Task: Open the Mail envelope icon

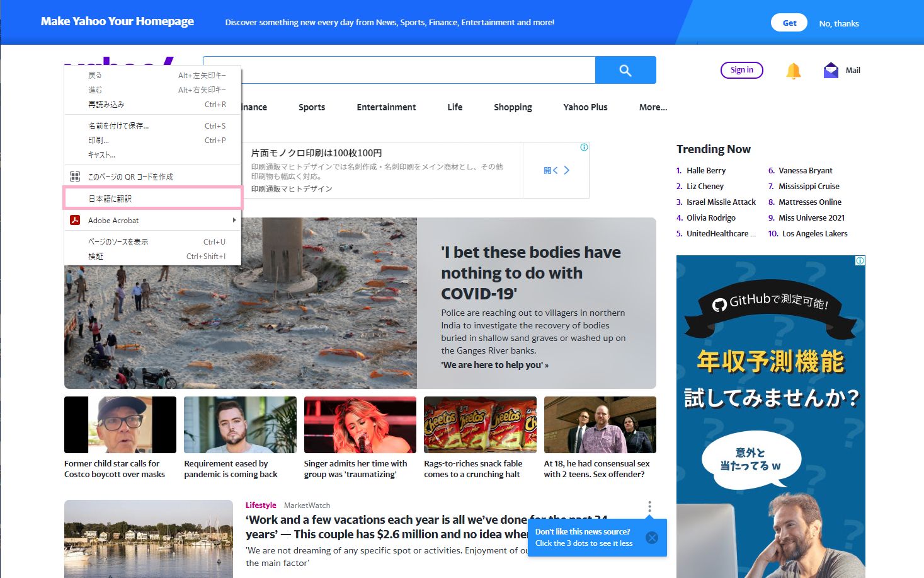Action: point(831,70)
